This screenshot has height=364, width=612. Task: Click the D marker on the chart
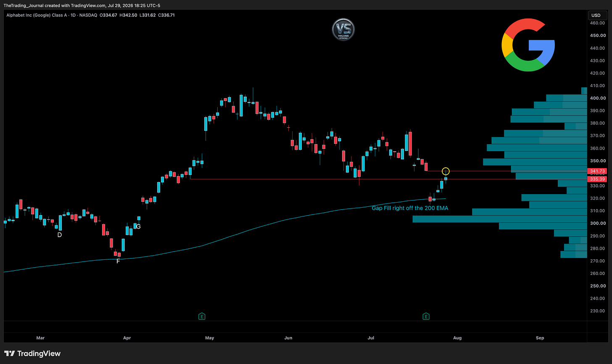coord(60,235)
